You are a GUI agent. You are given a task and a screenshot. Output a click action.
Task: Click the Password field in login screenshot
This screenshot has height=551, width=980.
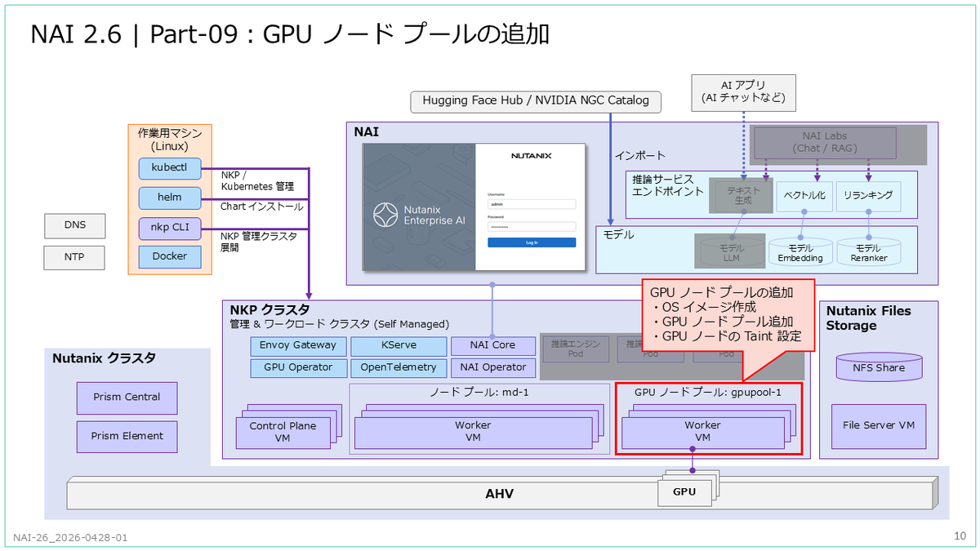[532, 226]
